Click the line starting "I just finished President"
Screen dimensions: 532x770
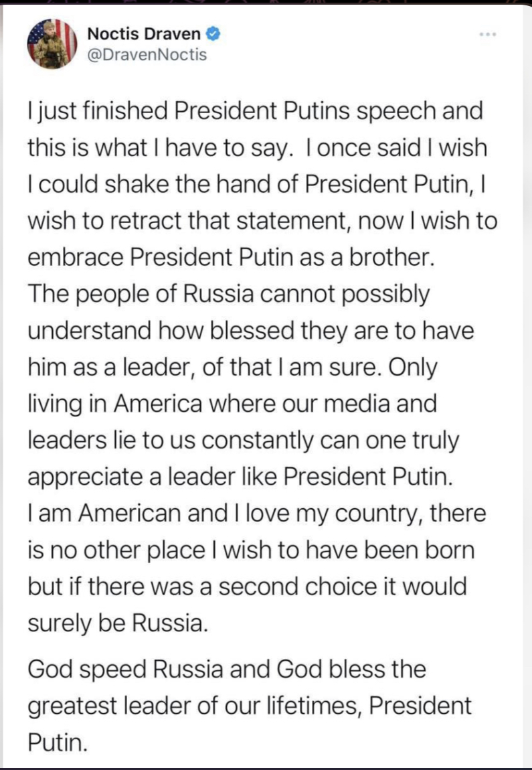pos(255,110)
